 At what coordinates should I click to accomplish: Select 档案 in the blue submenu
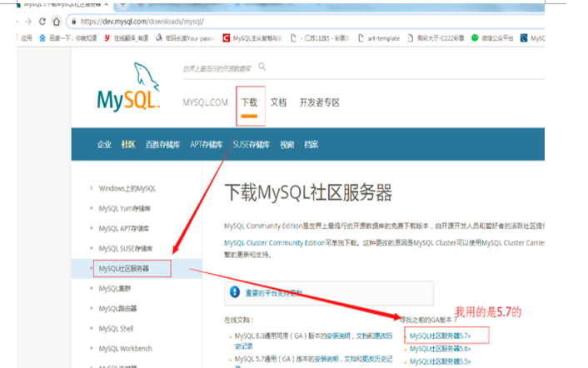click(311, 145)
